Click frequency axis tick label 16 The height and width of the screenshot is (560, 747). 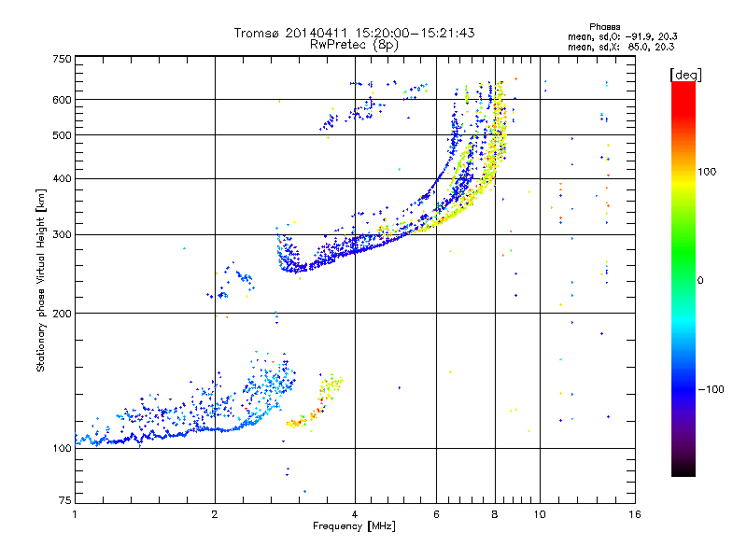(635, 514)
